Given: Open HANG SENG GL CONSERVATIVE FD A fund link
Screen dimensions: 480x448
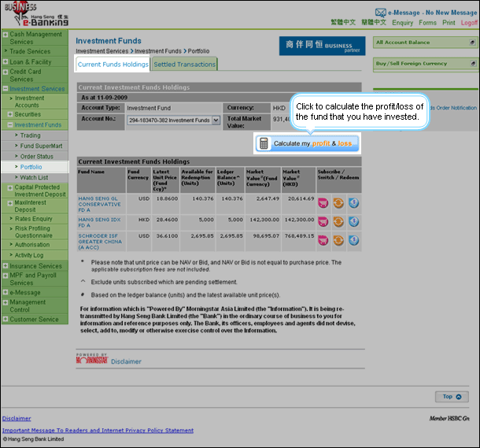Looking at the screenshot, I should pyautogui.click(x=99, y=204).
